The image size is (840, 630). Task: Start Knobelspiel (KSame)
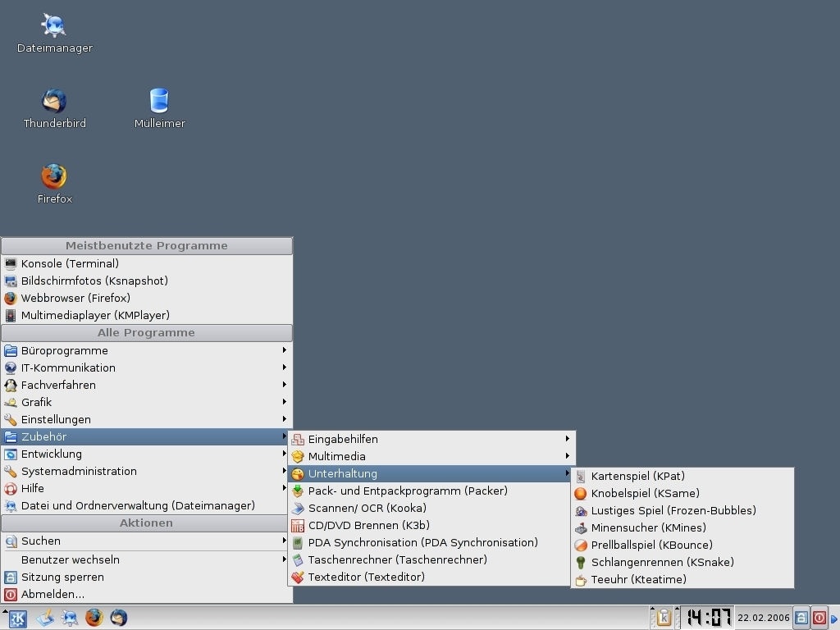click(682, 493)
